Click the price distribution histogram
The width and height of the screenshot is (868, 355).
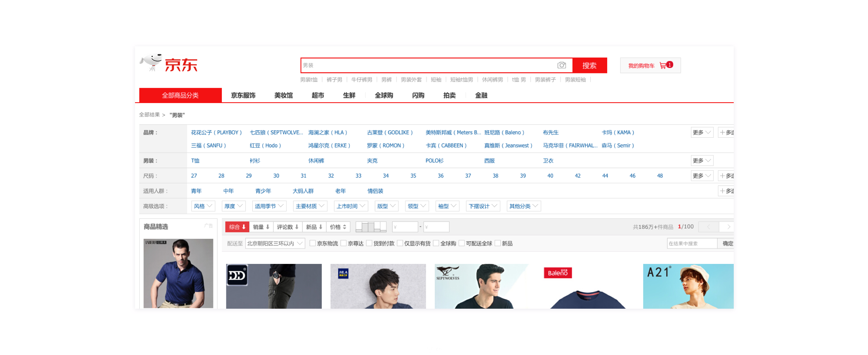pyautogui.click(x=371, y=227)
